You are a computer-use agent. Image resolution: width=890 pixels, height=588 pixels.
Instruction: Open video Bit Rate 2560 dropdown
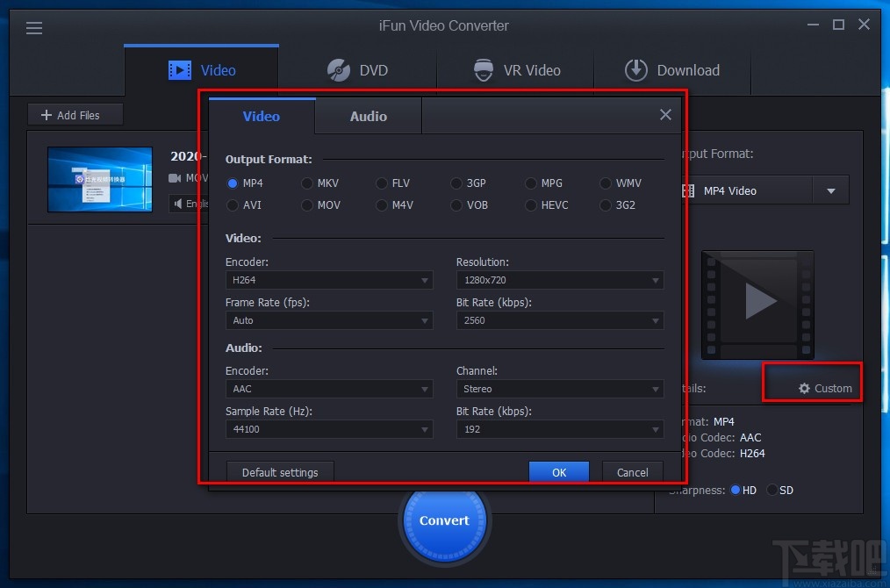(560, 320)
